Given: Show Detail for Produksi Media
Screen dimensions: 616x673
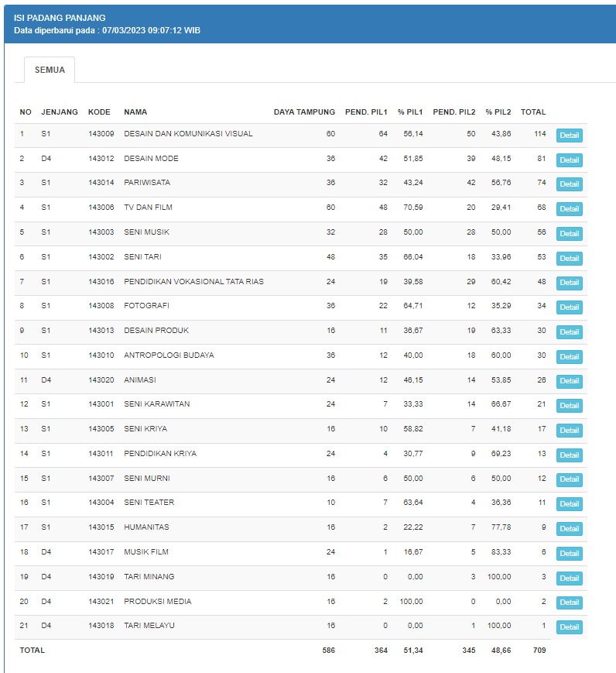Looking at the screenshot, I should tap(570, 603).
